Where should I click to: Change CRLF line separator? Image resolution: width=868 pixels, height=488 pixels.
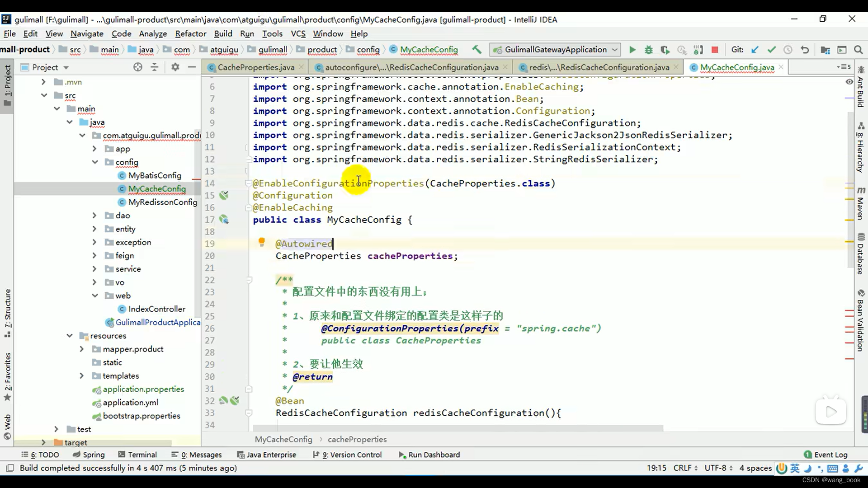(x=685, y=468)
